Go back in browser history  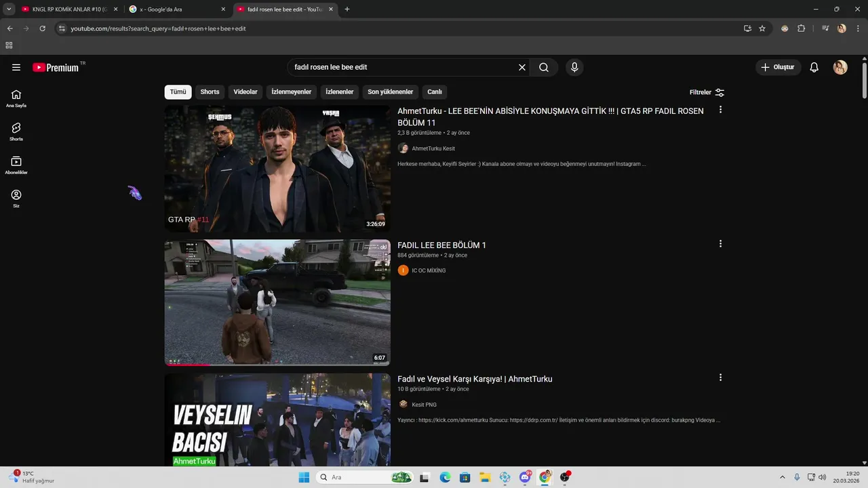tap(9, 28)
